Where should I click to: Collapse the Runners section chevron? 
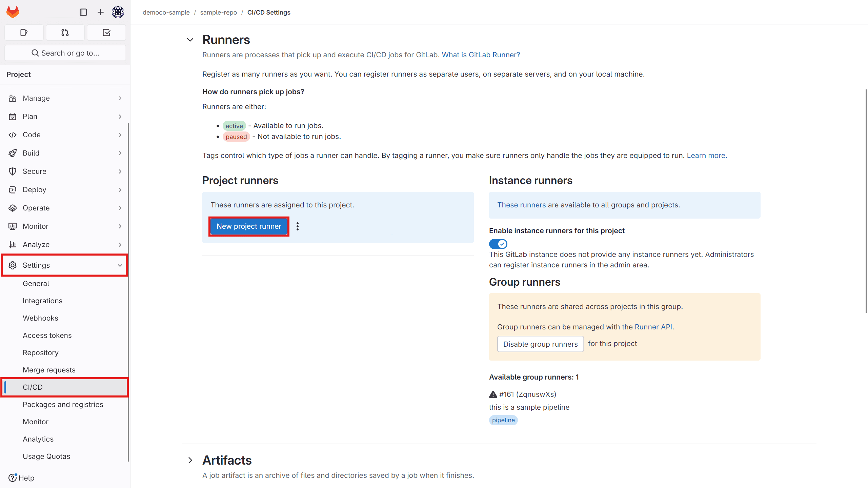(x=190, y=40)
